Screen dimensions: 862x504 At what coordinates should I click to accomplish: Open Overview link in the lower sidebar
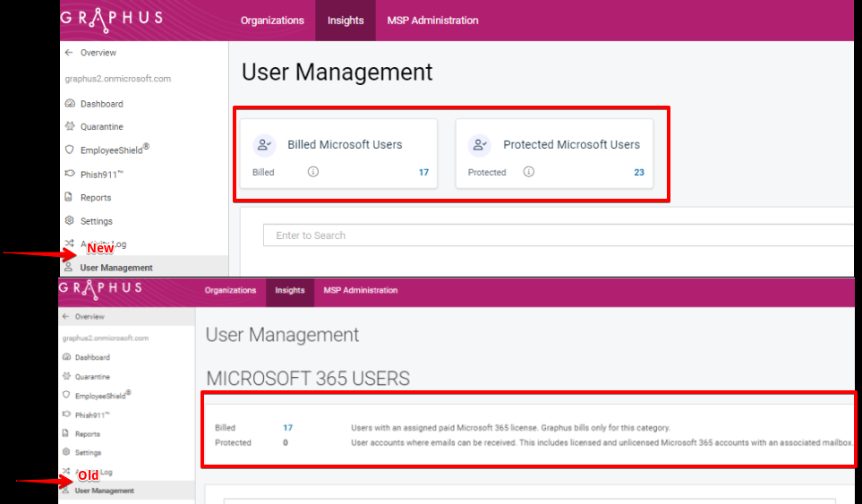pyautogui.click(x=90, y=317)
